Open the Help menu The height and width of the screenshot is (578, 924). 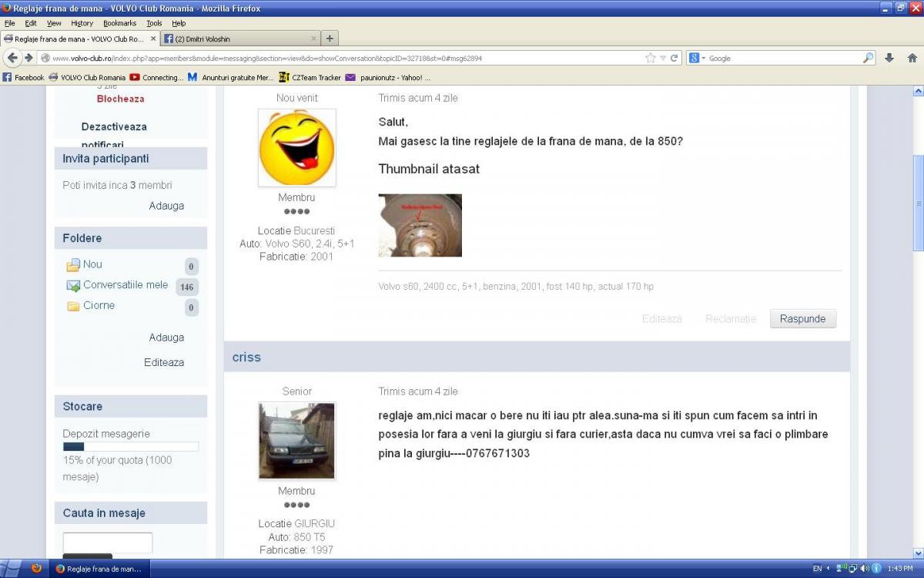pyautogui.click(x=179, y=23)
